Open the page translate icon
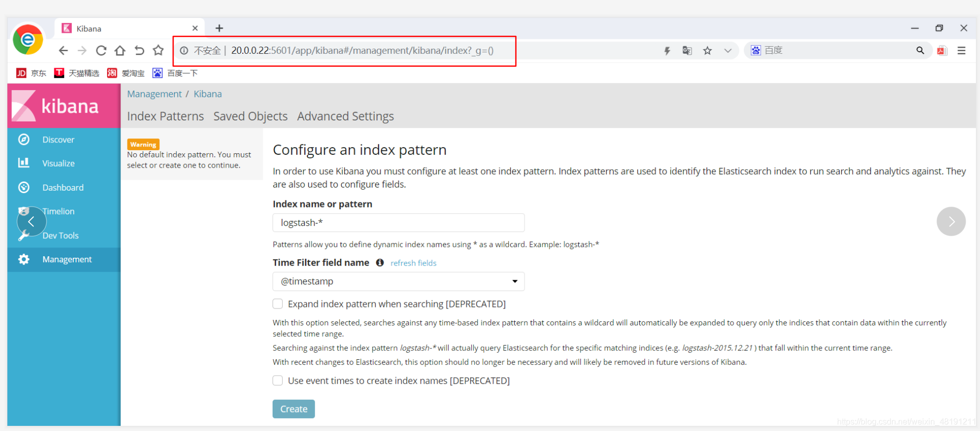This screenshot has height=431, width=980. tap(687, 50)
